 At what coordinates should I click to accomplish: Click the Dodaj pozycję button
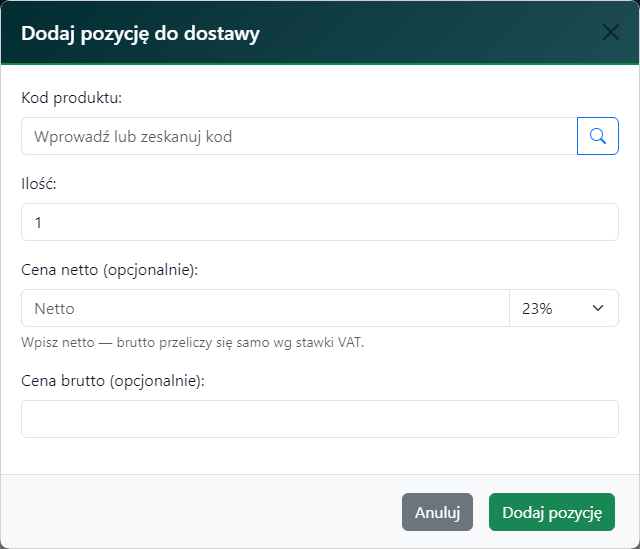[552, 512]
